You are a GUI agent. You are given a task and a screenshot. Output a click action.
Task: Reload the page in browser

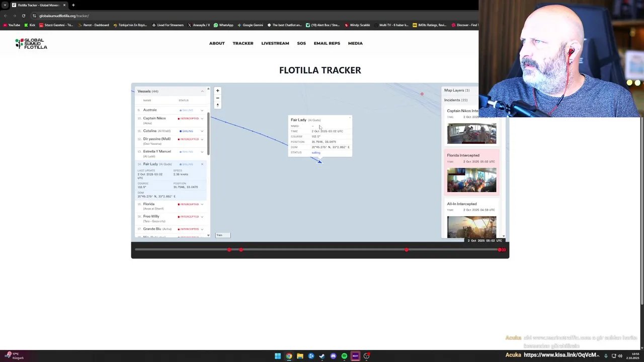tap(23, 16)
